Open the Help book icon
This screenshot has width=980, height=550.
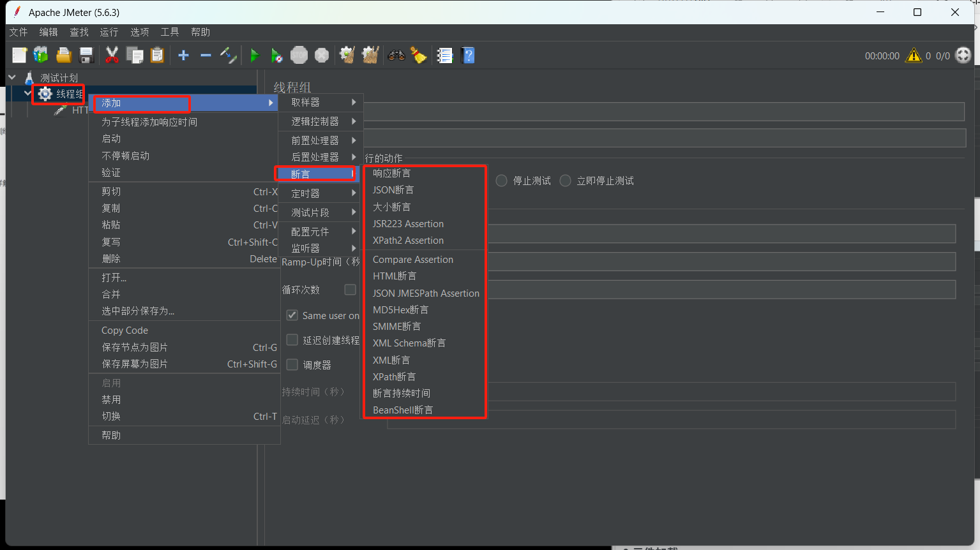point(468,56)
